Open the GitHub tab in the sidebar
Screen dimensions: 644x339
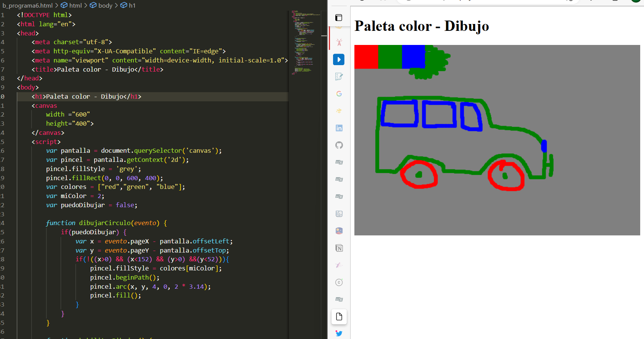click(339, 145)
